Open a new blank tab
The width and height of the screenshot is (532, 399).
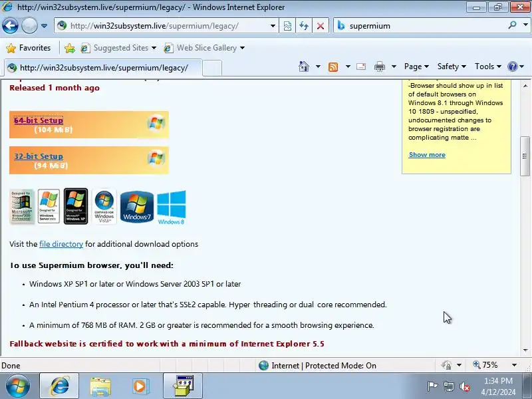(x=212, y=68)
